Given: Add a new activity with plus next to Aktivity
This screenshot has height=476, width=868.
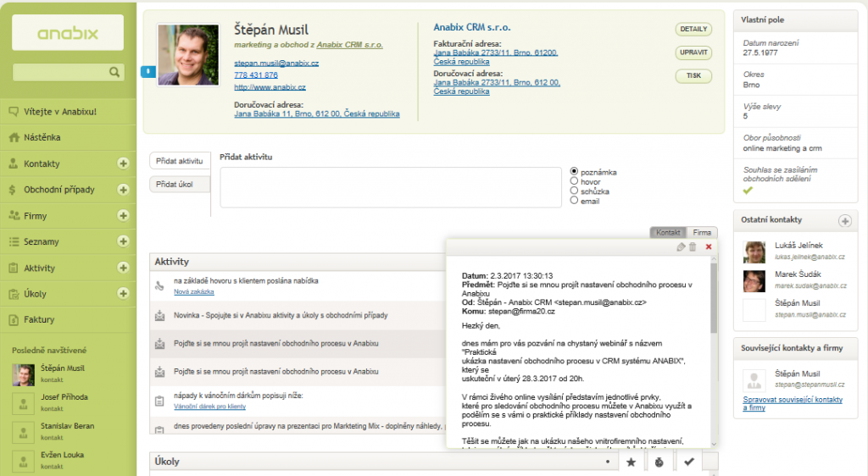Looking at the screenshot, I should [x=123, y=268].
